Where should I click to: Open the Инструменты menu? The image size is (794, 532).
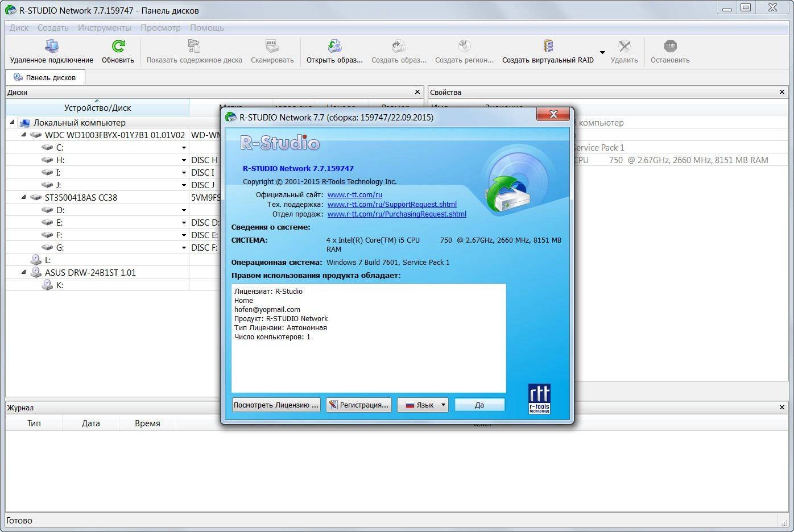pyautogui.click(x=105, y=27)
